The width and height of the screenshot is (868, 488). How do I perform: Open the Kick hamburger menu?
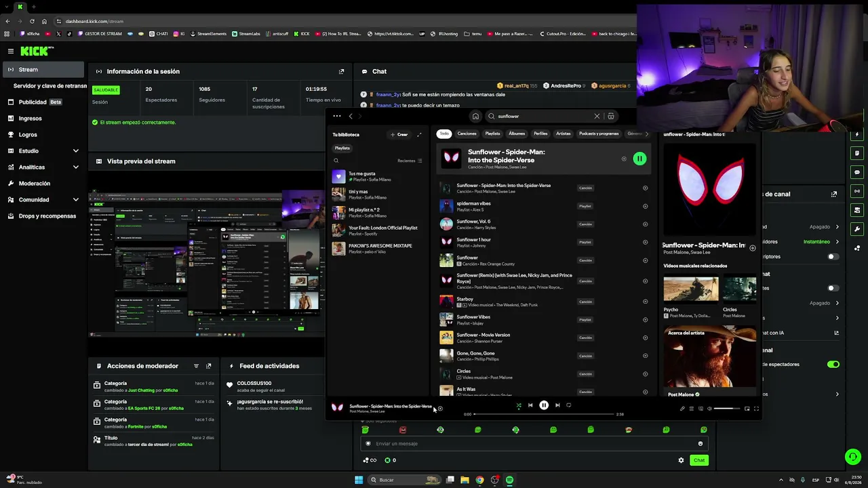tap(11, 52)
